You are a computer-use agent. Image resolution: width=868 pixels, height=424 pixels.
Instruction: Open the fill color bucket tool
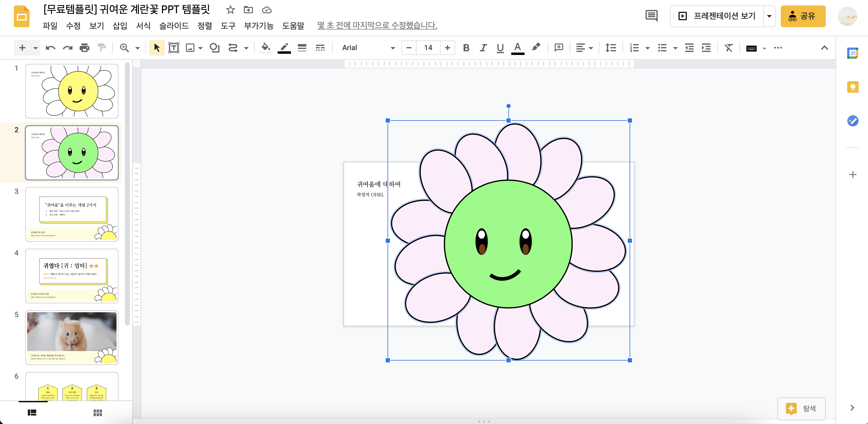[x=266, y=48]
